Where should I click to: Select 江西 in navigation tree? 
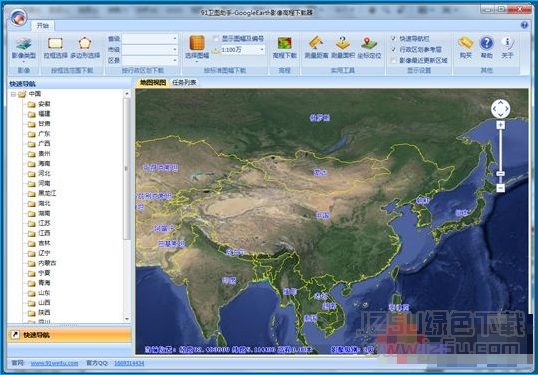pyautogui.click(x=44, y=233)
